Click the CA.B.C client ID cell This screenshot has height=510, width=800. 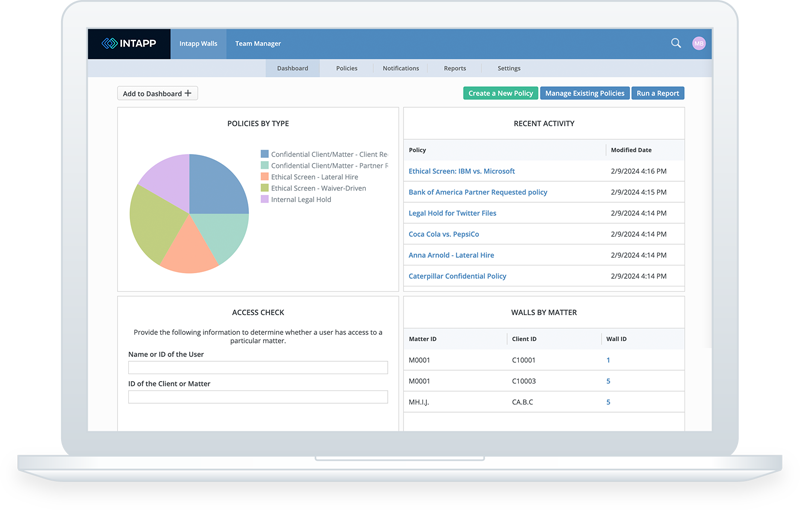[x=522, y=402]
